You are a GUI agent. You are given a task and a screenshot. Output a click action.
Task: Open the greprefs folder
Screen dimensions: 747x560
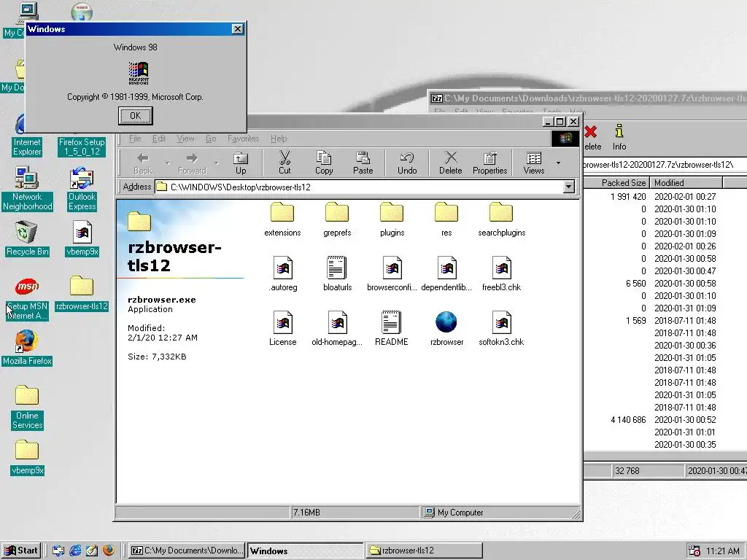tap(337, 219)
